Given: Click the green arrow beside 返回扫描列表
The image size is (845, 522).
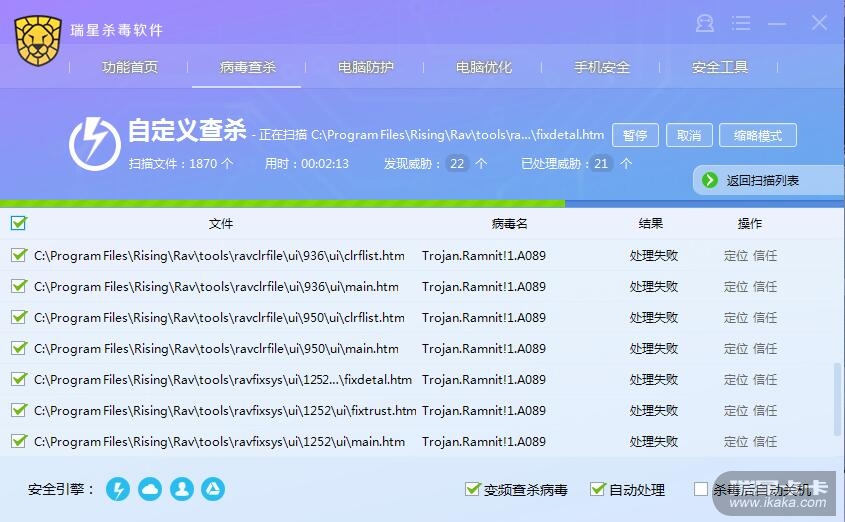Looking at the screenshot, I should [710, 180].
